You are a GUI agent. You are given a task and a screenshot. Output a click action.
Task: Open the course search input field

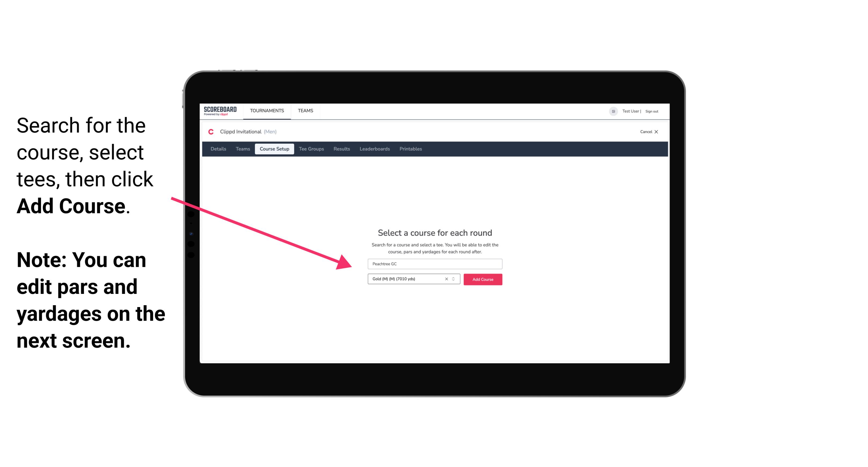tap(433, 263)
